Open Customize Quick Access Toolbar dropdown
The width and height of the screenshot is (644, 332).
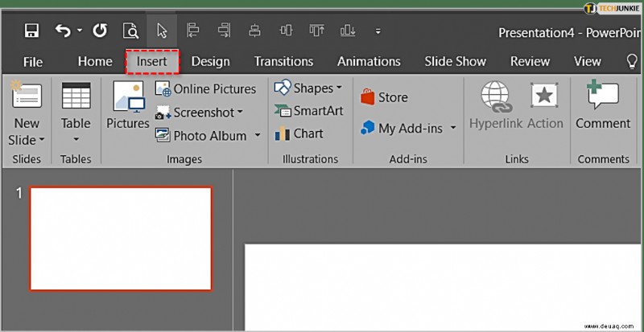click(378, 31)
